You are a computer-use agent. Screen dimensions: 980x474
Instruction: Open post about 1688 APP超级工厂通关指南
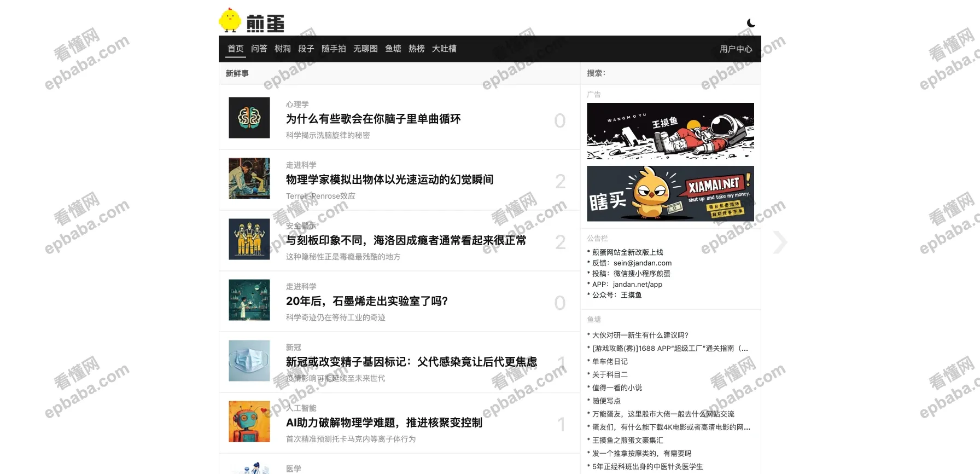point(670,348)
